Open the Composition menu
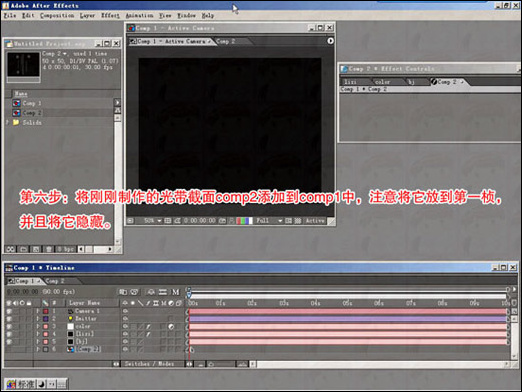Screen dimensions: 522x392 point(57,16)
